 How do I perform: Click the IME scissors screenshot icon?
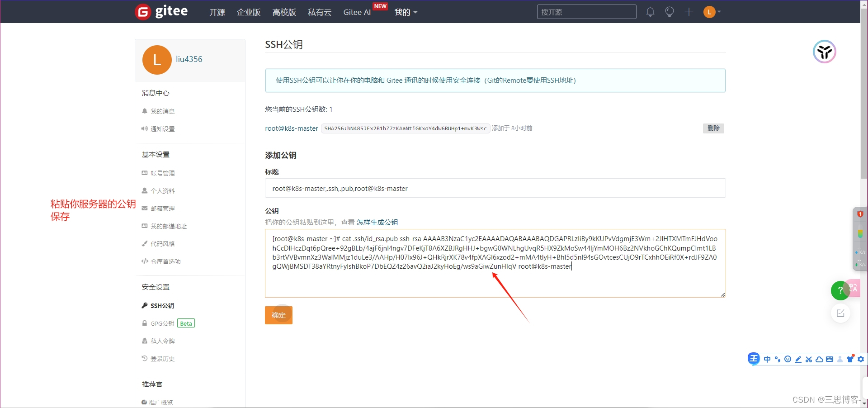(809, 359)
